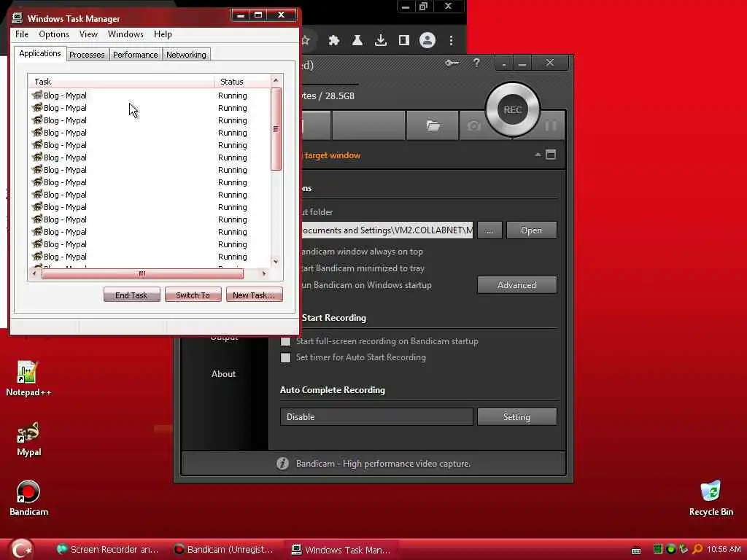Viewport: 747px width, 560px height.
Task: Click the task list's horizontal scrollbar thumb
Action: [x=142, y=273]
